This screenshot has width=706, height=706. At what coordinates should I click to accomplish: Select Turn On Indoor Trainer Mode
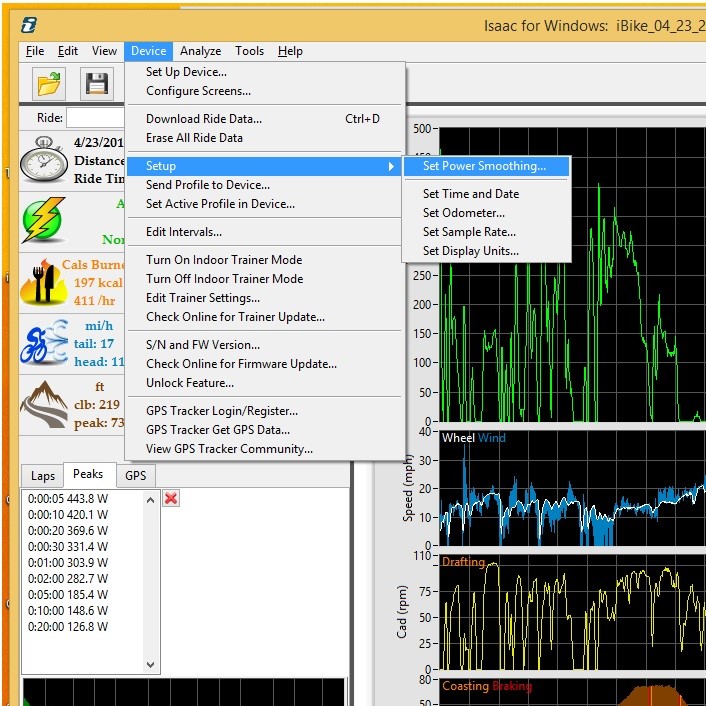[224, 260]
